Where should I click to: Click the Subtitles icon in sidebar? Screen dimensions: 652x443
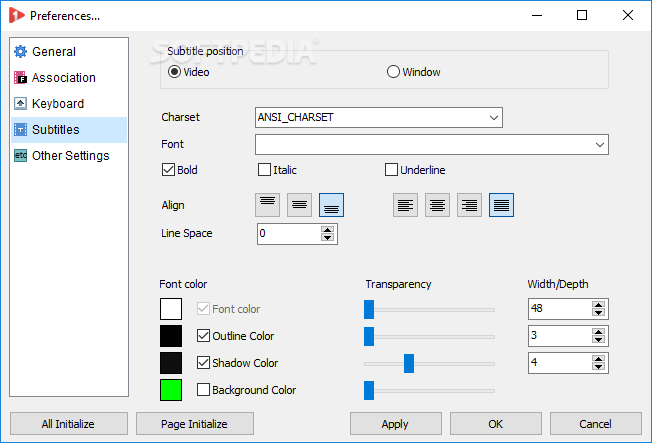[20, 129]
